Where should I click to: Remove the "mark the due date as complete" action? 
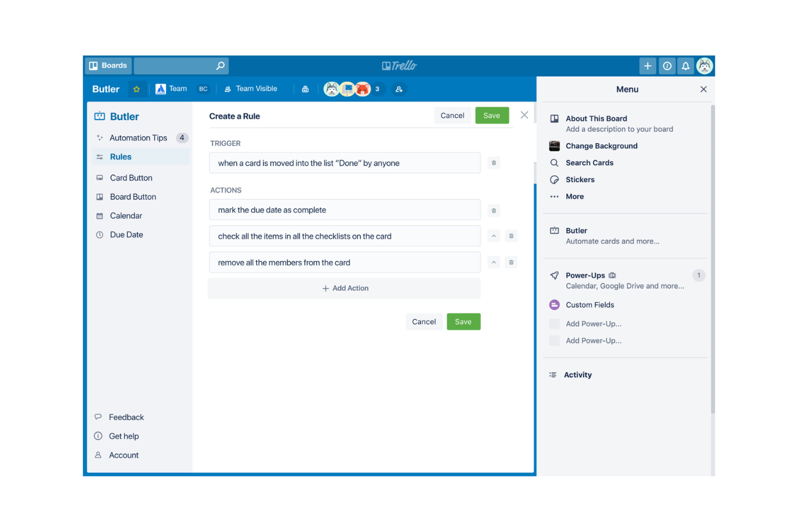(493, 210)
